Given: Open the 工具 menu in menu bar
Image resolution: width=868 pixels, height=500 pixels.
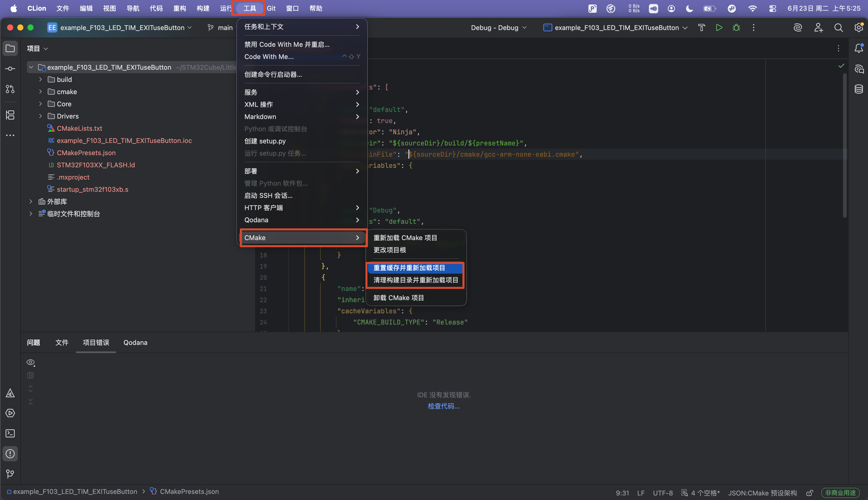Looking at the screenshot, I should pos(250,8).
